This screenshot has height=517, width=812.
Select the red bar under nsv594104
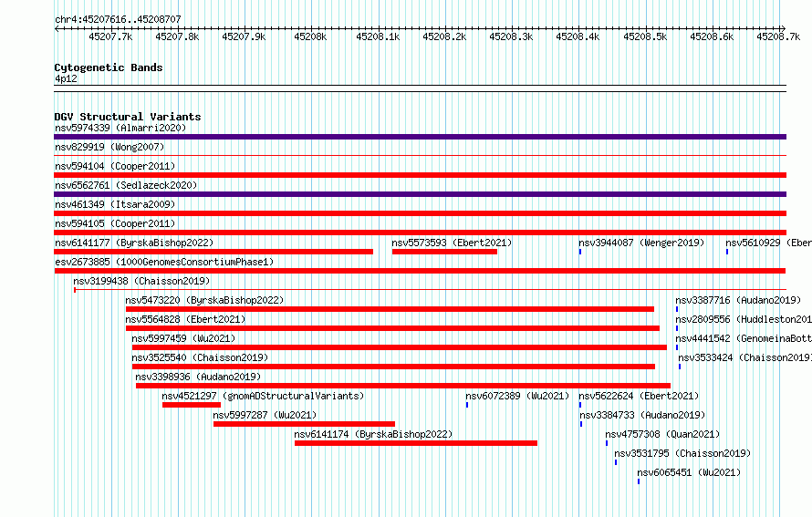[x=420, y=175]
